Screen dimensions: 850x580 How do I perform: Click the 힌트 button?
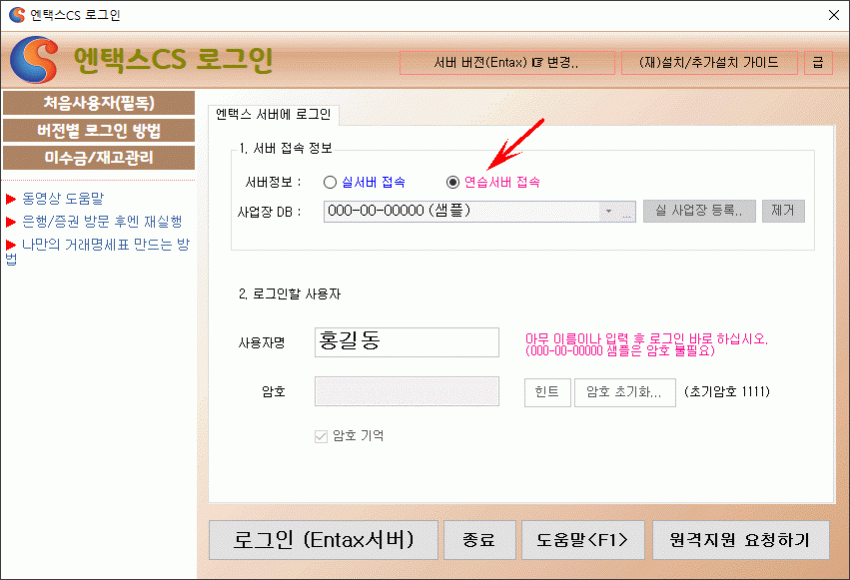point(547,392)
